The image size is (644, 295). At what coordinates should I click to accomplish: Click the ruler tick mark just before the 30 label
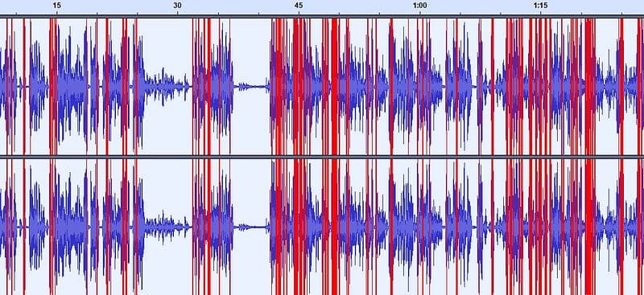click(137, 14)
